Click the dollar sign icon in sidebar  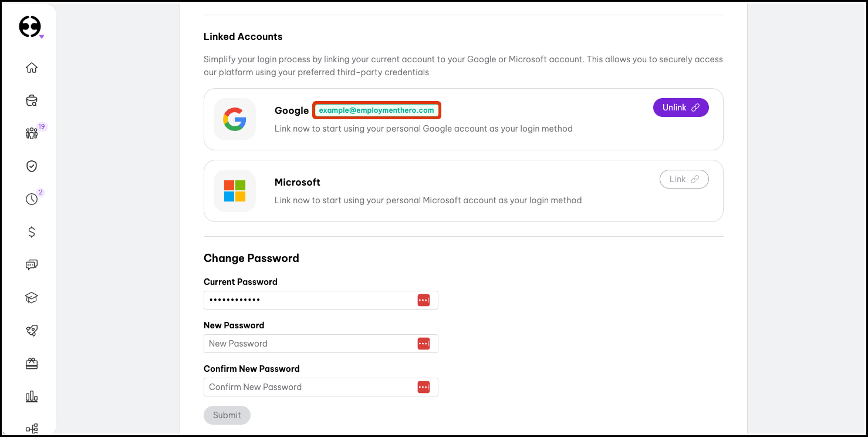[32, 232]
